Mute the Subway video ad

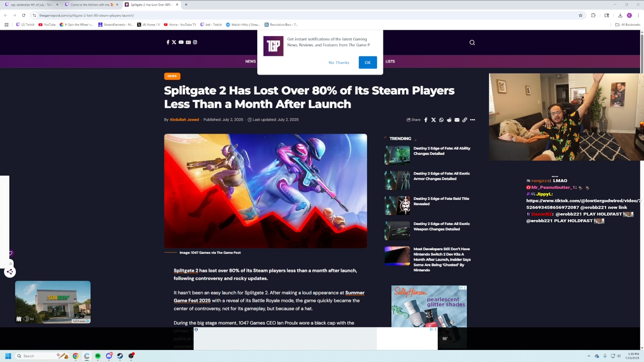(x=26, y=319)
